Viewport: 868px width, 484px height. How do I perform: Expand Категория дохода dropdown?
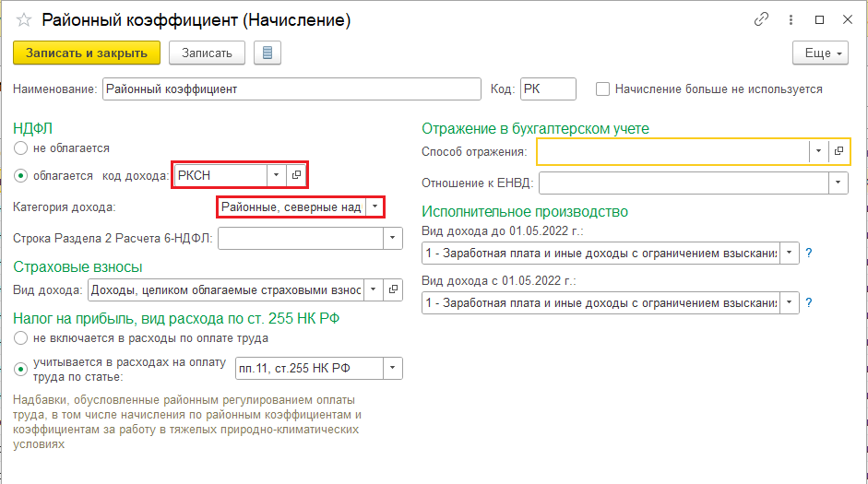[375, 207]
